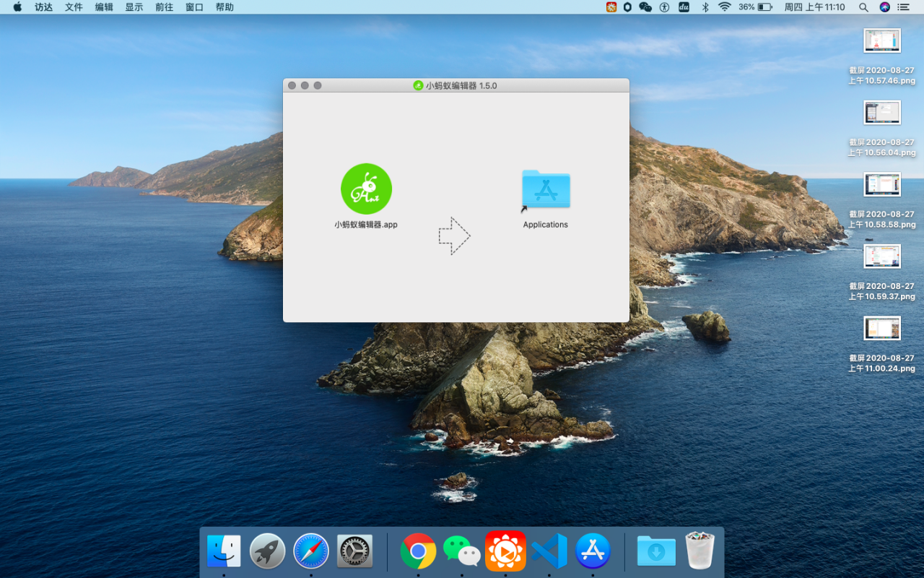Open Spotlight search magnifier

click(x=863, y=7)
